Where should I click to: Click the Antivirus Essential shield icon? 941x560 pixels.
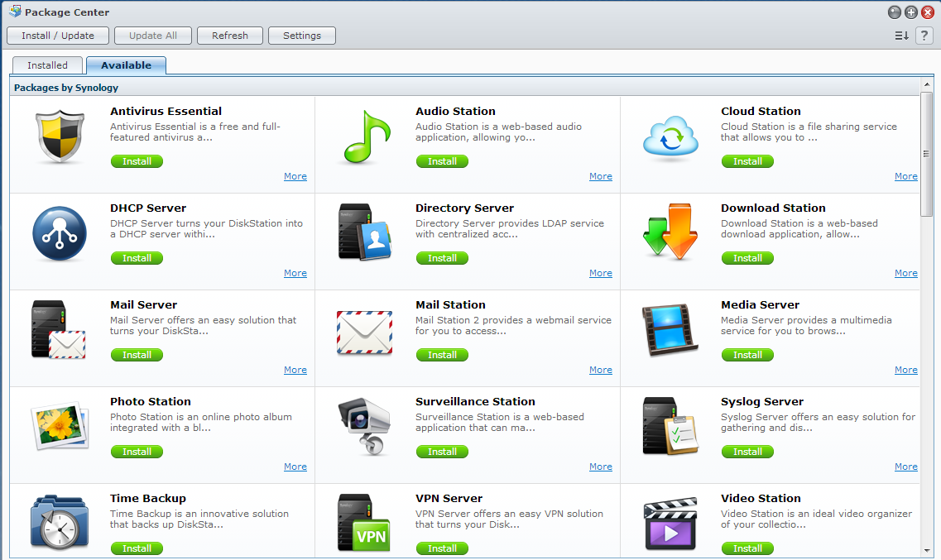tap(59, 139)
